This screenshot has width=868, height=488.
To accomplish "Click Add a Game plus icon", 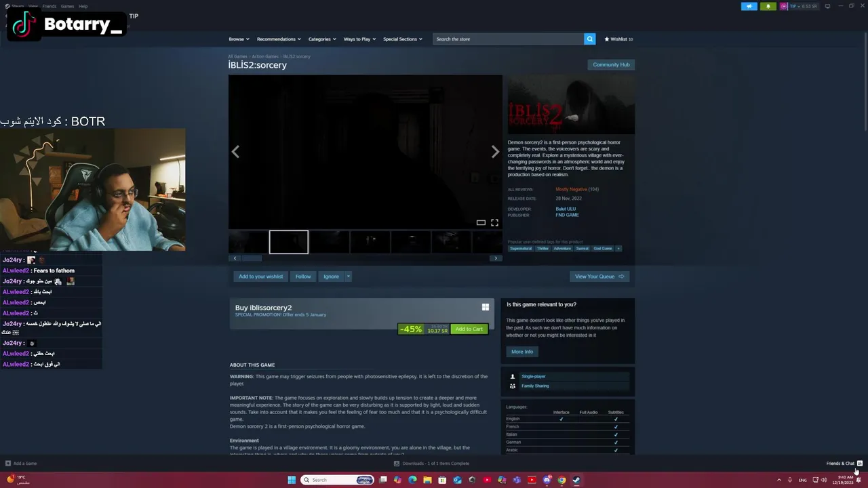I will [8, 464].
